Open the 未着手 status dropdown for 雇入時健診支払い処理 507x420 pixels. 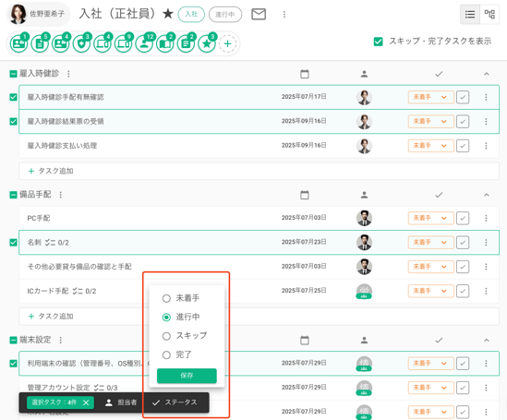[x=430, y=146]
